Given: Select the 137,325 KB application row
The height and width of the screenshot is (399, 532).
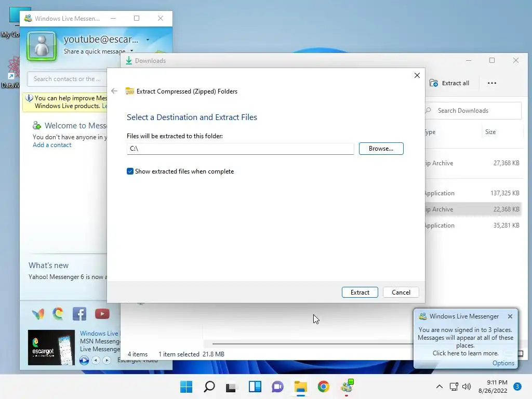Looking at the screenshot, I should (473, 193).
